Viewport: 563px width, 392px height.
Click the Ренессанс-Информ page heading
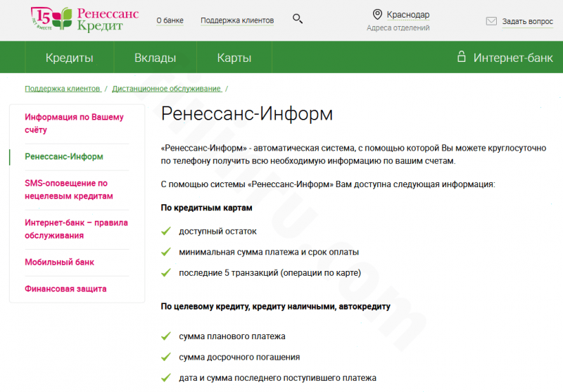coord(247,113)
